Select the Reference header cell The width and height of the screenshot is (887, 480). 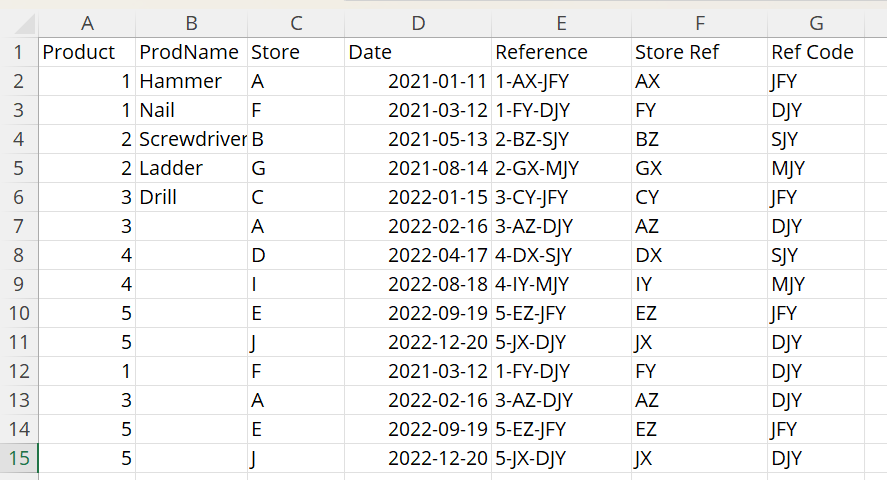coord(561,52)
